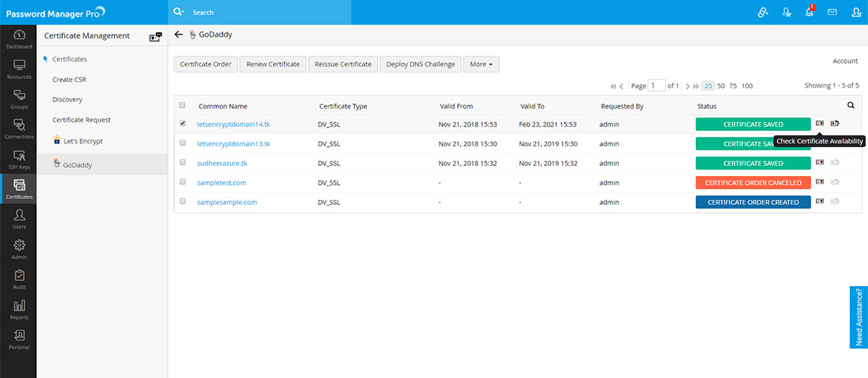Check certificate availability for sudheerazure.tk
The image size is (868, 378).
pyautogui.click(x=820, y=163)
